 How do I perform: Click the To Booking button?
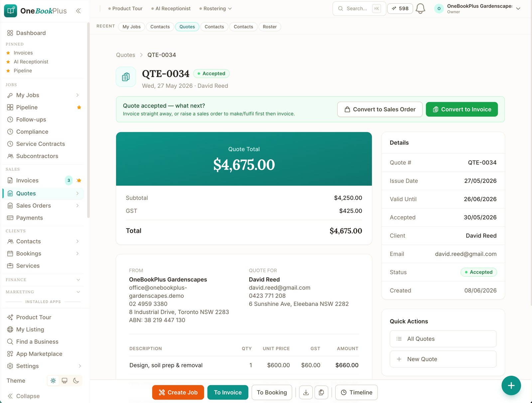coord(272,392)
